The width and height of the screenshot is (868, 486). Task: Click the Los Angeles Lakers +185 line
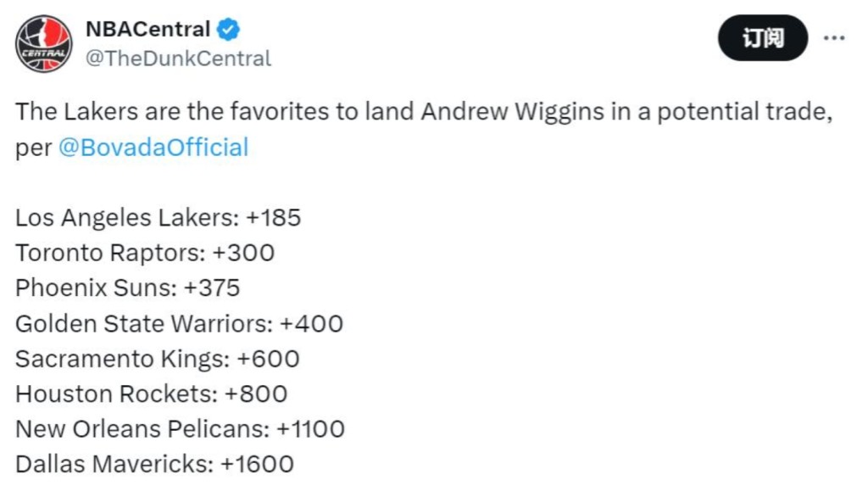(x=158, y=218)
